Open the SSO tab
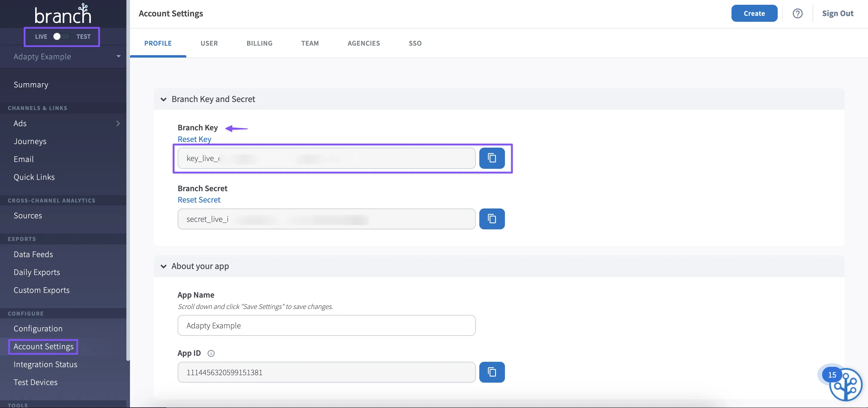 [x=415, y=43]
